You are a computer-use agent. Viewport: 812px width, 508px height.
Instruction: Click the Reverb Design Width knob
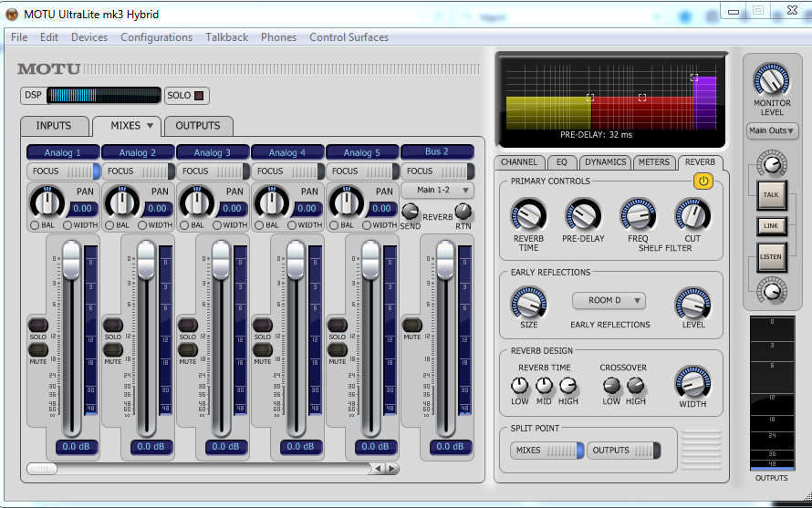point(692,382)
